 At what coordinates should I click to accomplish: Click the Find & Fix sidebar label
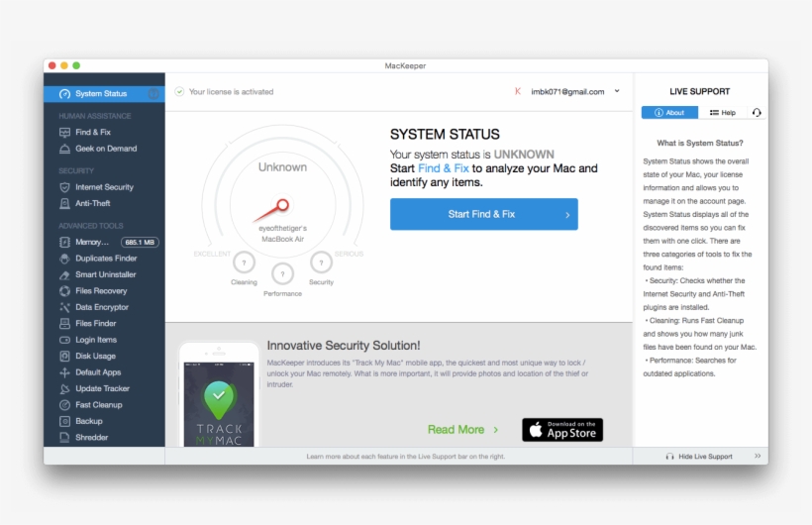click(x=93, y=132)
